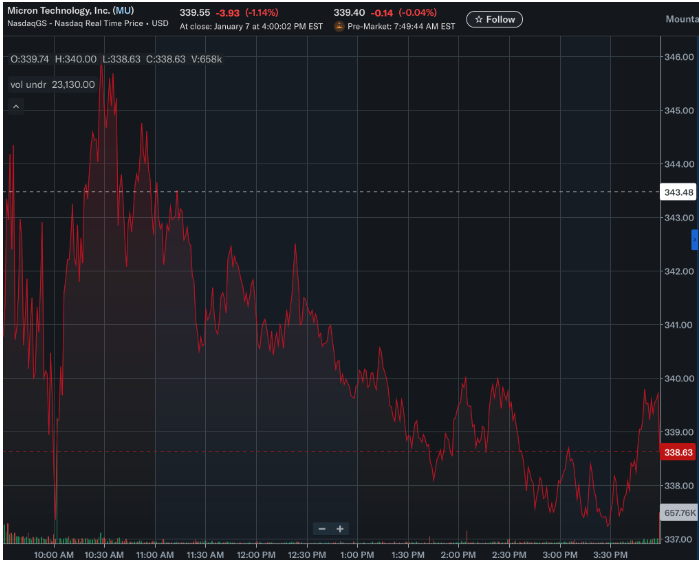Image resolution: width=699 pixels, height=561 pixels.
Task: Zoom out the chart with the minus icon
Action: click(322, 529)
